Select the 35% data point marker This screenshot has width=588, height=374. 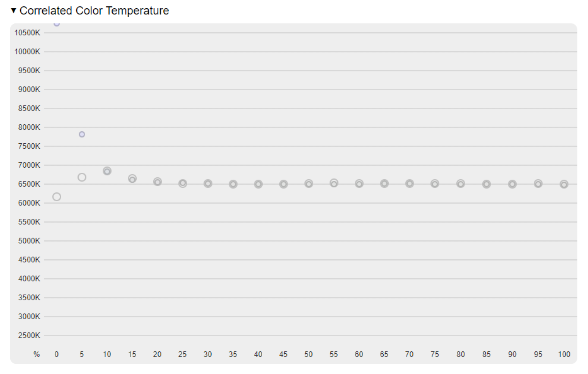pyautogui.click(x=233, y=184)
